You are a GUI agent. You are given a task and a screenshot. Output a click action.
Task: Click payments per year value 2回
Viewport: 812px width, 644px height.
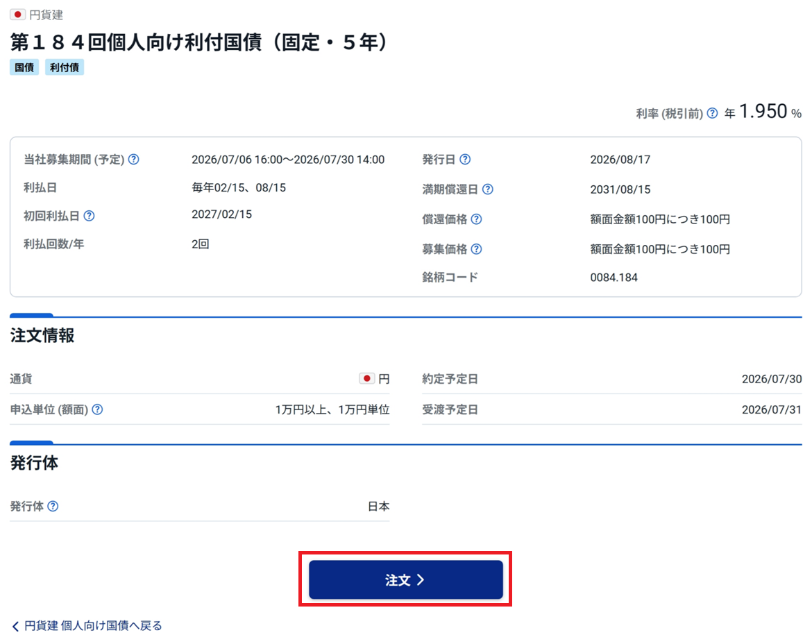pos(201,244)
